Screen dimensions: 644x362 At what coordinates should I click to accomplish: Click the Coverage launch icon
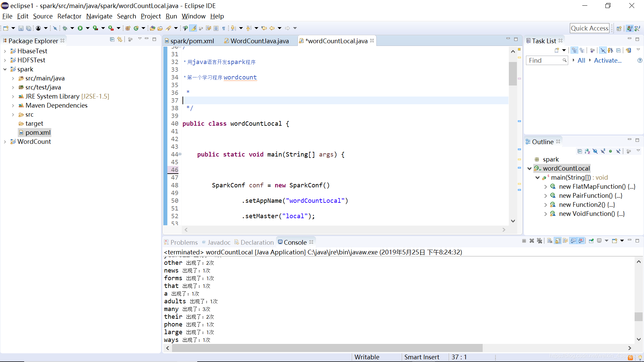[x=96, y=28]
